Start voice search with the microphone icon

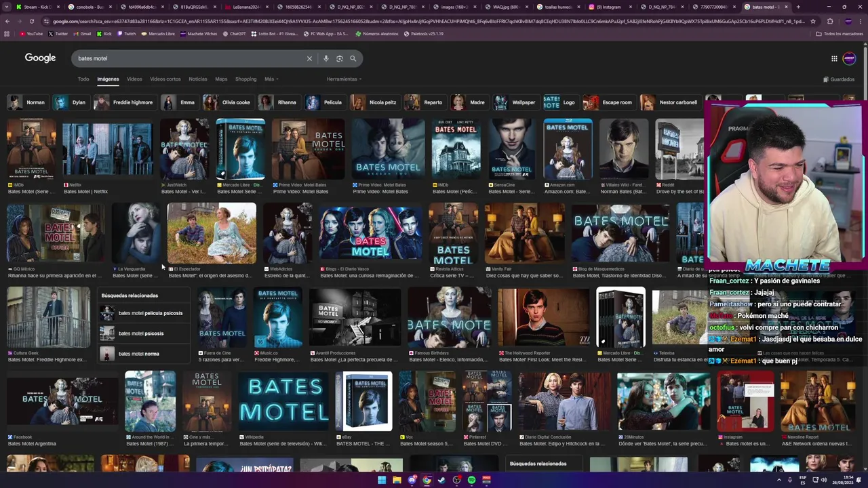[x=326, y=58]
